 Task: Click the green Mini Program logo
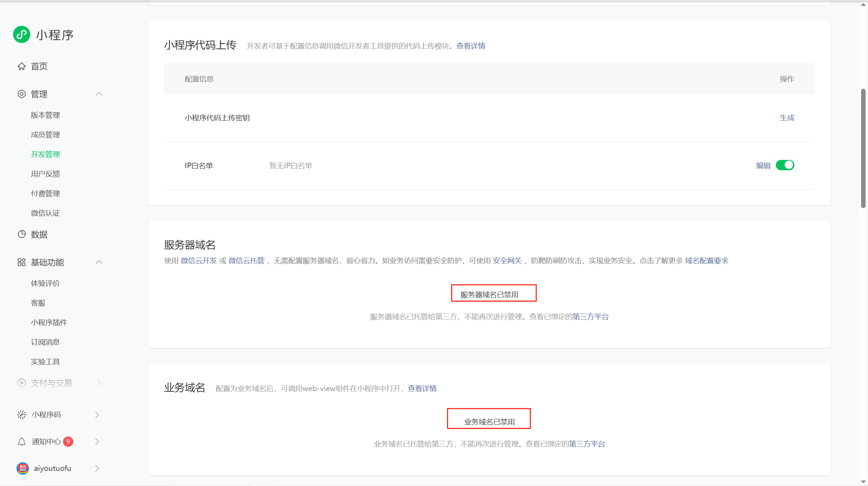coord(22,34)
